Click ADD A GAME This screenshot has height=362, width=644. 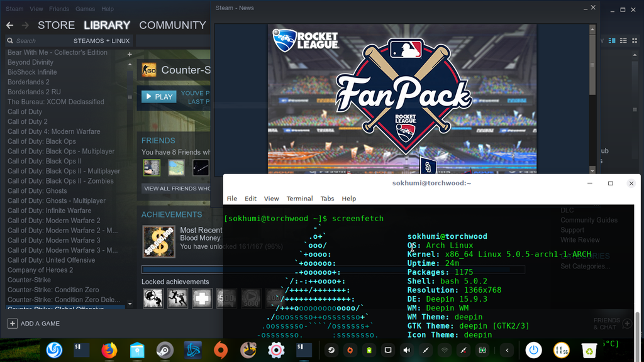(40, 324)
